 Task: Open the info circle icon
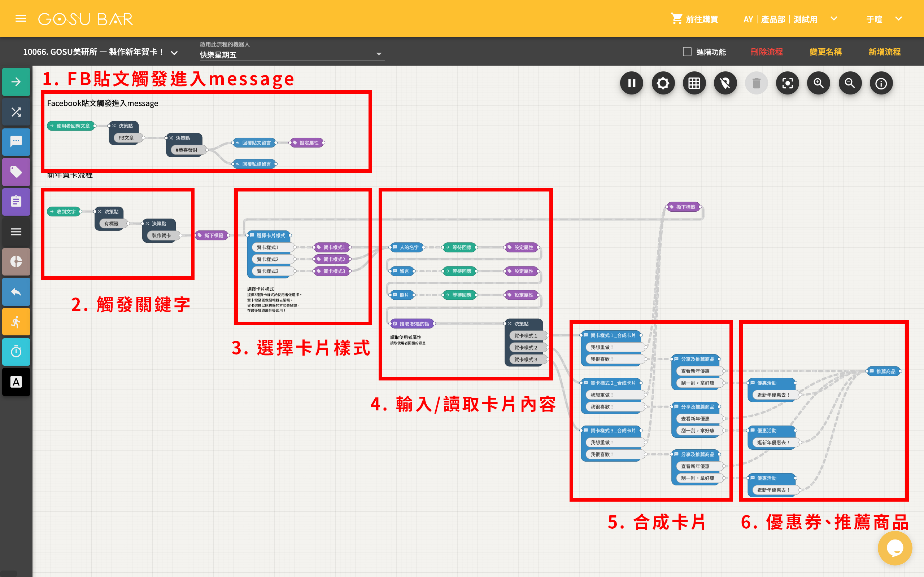tap(881, 83)
